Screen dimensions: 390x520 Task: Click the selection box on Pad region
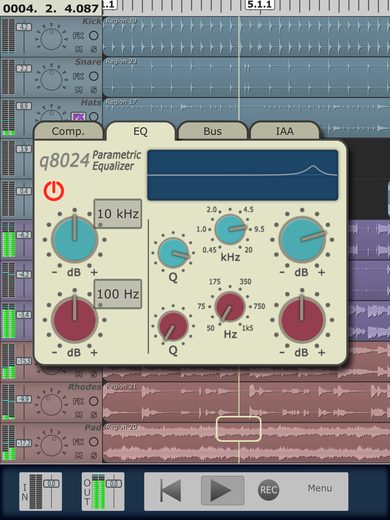pyautogui.click(x=238, y=429)
